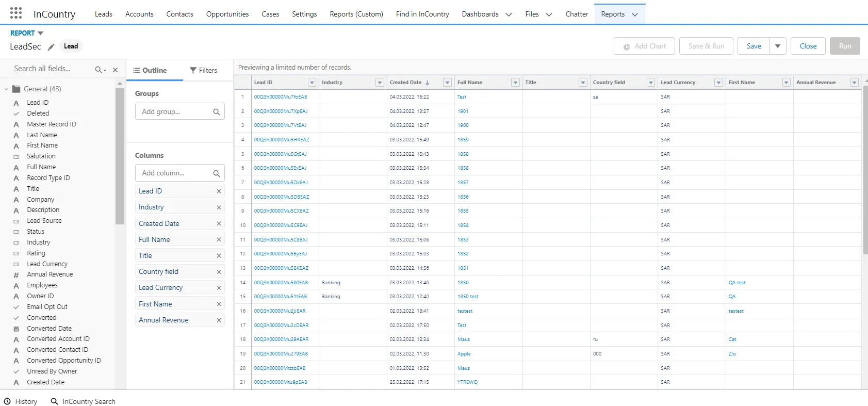Click the History clock icon
Screen dimensions: 868x406
7,401
